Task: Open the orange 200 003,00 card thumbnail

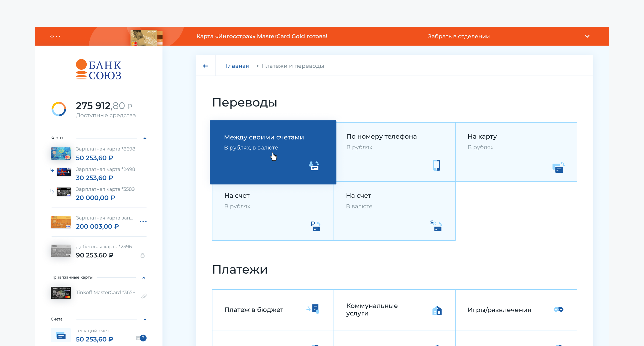Action: click(x=61, y=222)
